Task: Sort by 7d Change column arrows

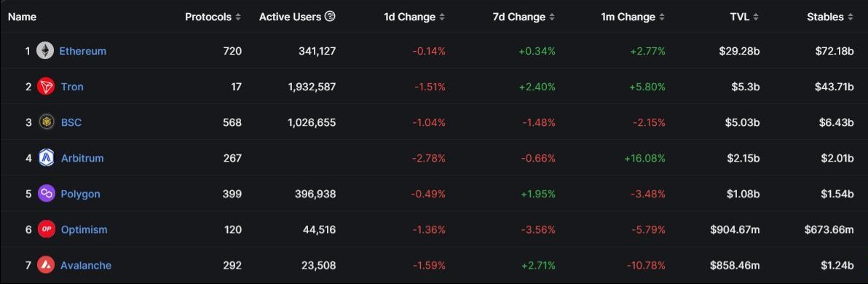Action: 552,17
